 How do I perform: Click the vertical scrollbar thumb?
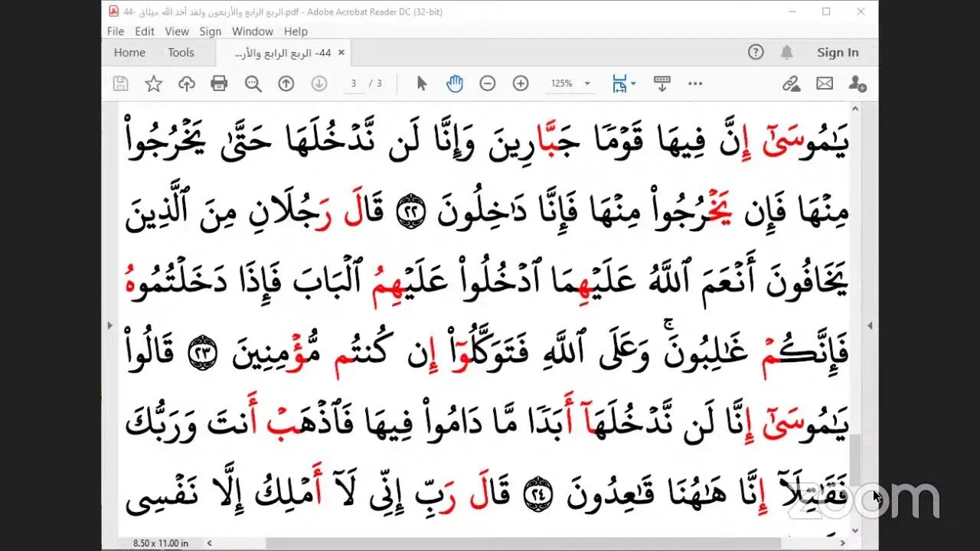coord(855,459)
